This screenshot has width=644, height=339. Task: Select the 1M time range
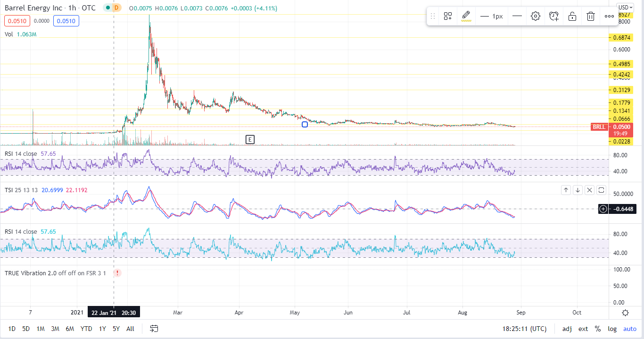(41, 329)
